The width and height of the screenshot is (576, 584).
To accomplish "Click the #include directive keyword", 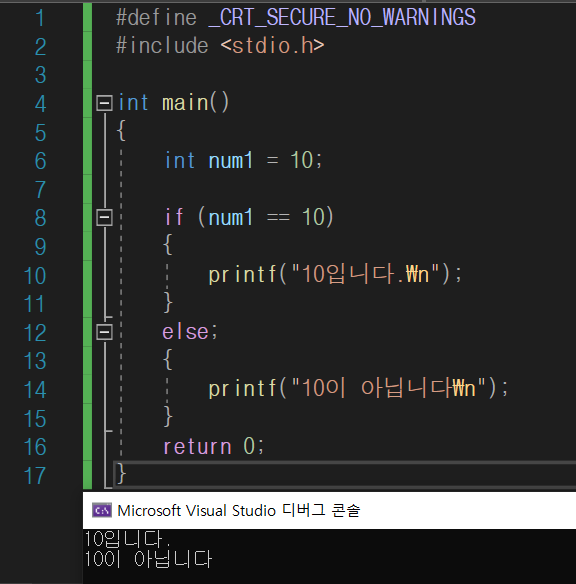I will tap(162, 46).
